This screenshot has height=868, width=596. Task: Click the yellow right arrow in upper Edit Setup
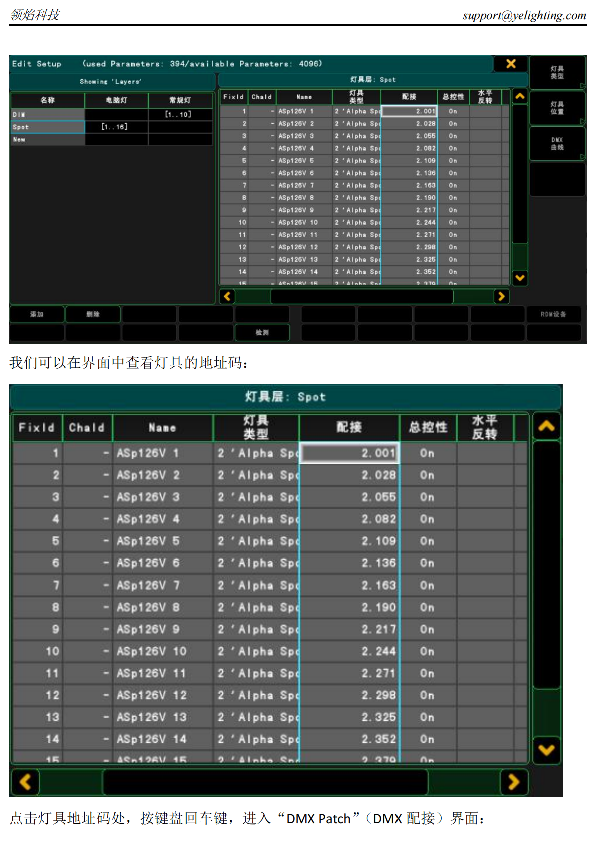click(x=501, y=296)
